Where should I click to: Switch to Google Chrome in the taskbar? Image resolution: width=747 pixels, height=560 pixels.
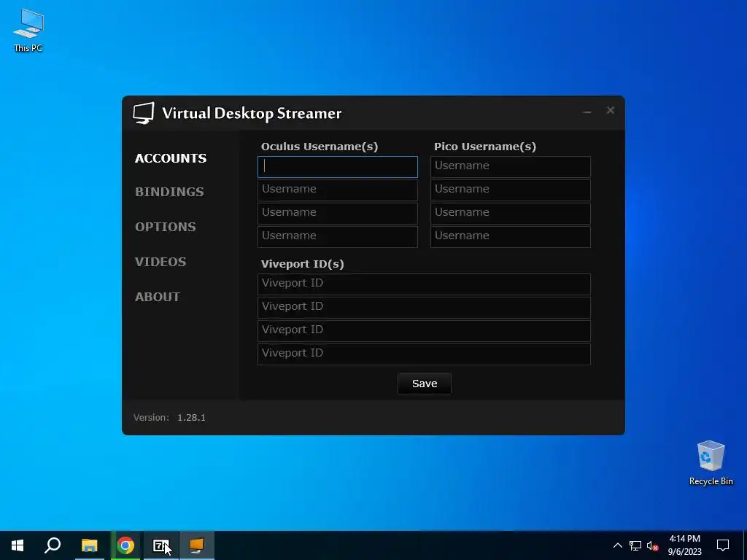click(x=125, y=545)
